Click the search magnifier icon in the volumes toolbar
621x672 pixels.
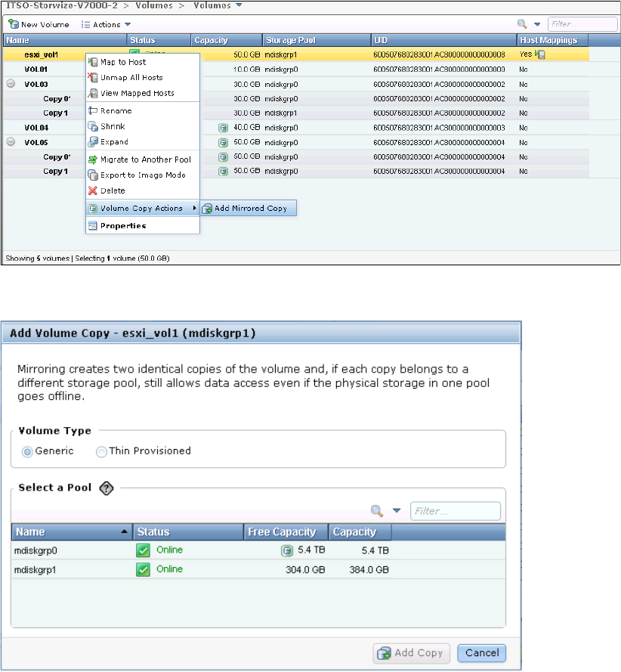(522, 24)
